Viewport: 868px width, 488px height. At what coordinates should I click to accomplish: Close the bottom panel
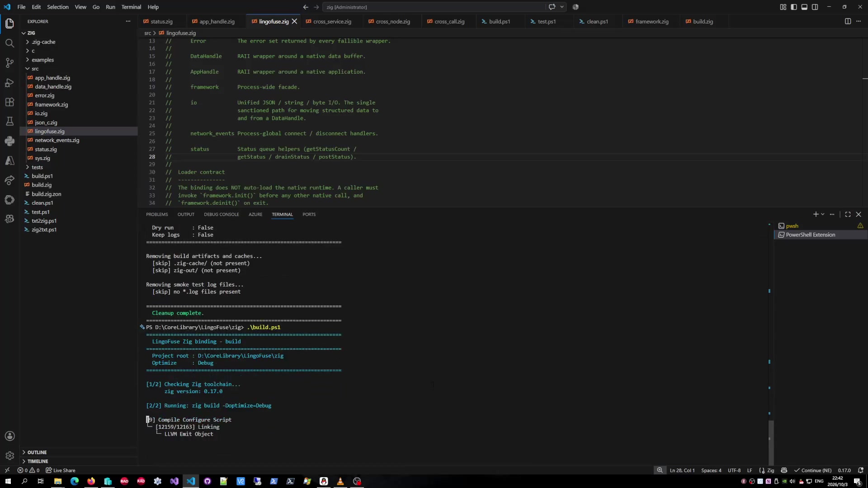[859, 214]
